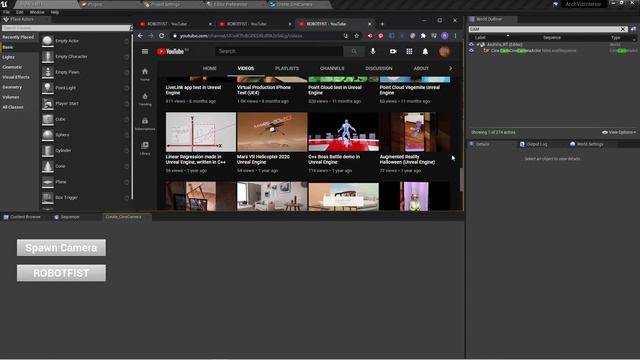Select the Empty Character icon
This screenshot has width=640, height=360.
click(48, 56)
